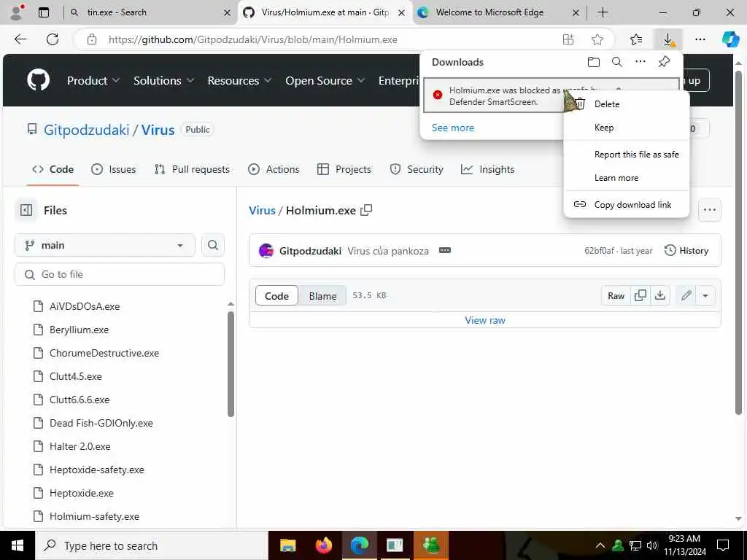Open Edge Settings and more menu
The image size is (747, 560).
click(x=700, y=39)
